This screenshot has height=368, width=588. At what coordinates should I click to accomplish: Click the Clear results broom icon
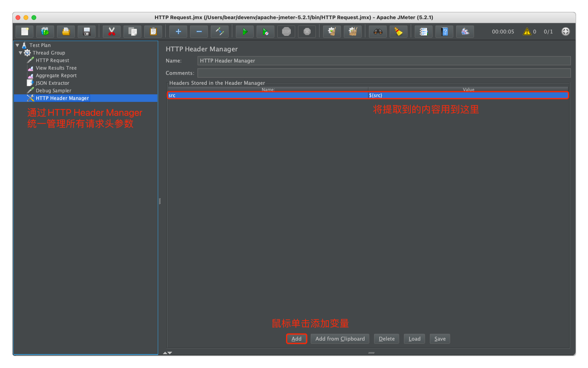tap(332, 31)
